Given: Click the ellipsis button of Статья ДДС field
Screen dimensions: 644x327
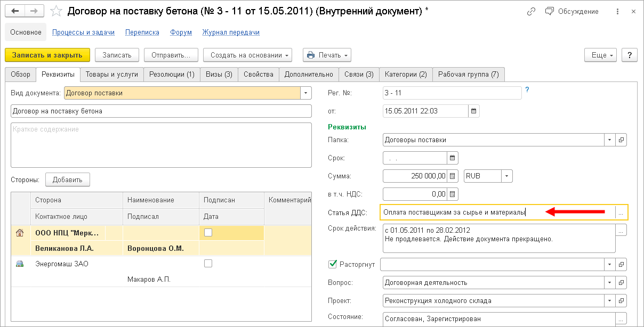Looking at the screenshot, I should pyautogui.click(x=621, y=212).
